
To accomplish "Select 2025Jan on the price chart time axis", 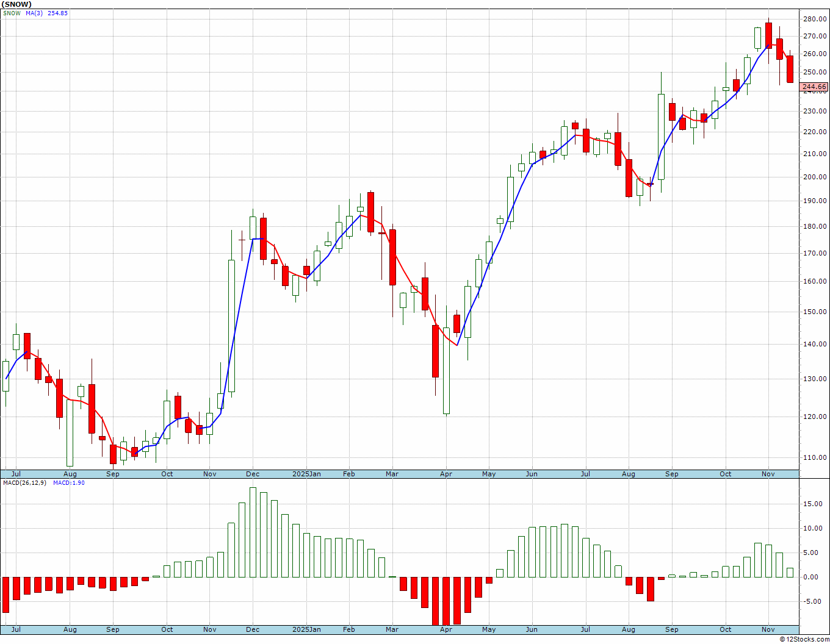I will point(306,474).
